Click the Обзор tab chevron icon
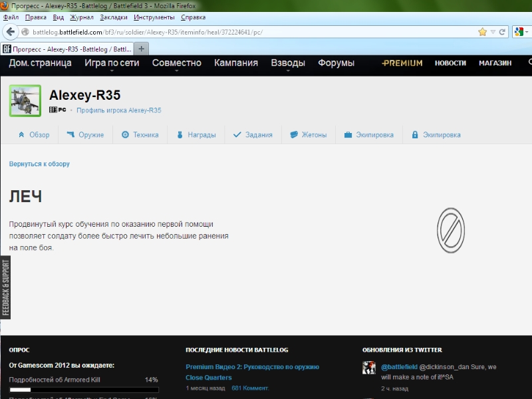This screenshot has width=532, height=399. coord(21,135)
